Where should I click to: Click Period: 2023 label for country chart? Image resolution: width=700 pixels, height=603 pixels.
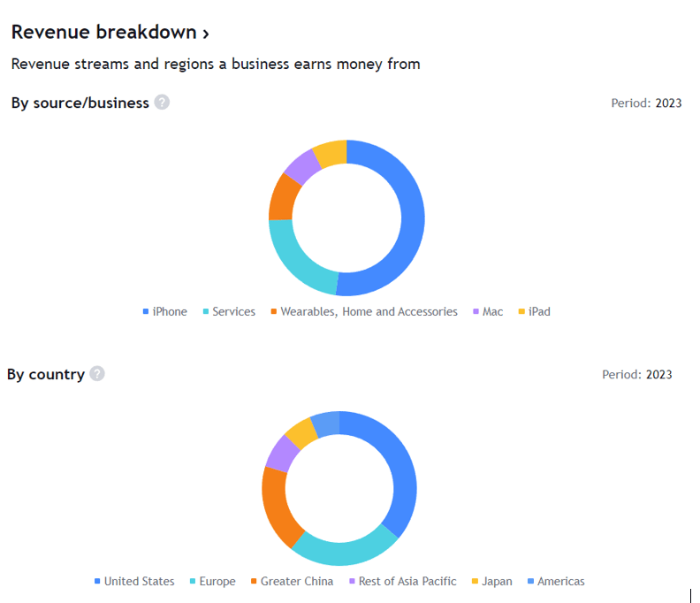click(x=636, y=374)
